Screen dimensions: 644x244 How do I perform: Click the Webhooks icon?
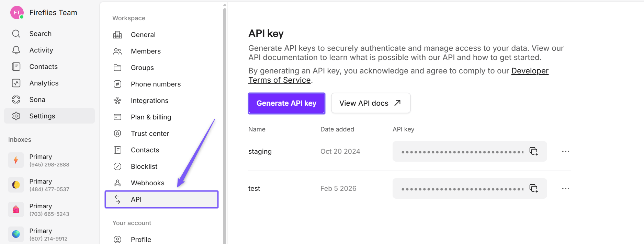click(117, 183)
